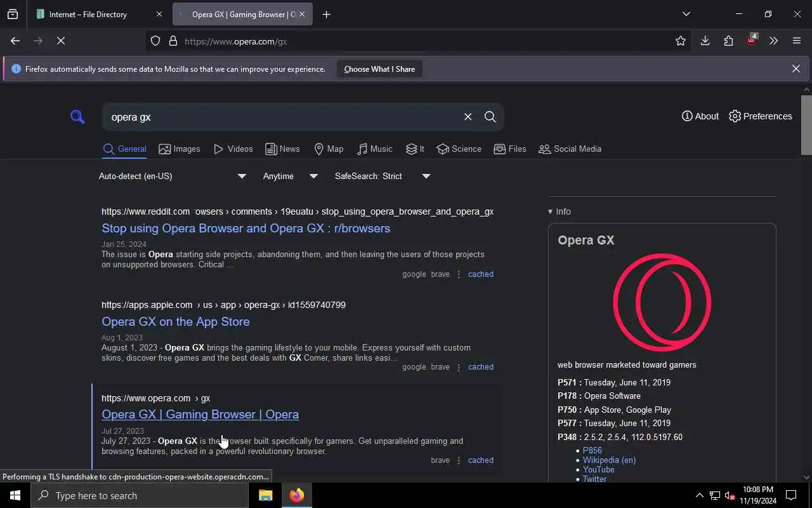Open cached version of reddit result

click(x=481, y=274)
